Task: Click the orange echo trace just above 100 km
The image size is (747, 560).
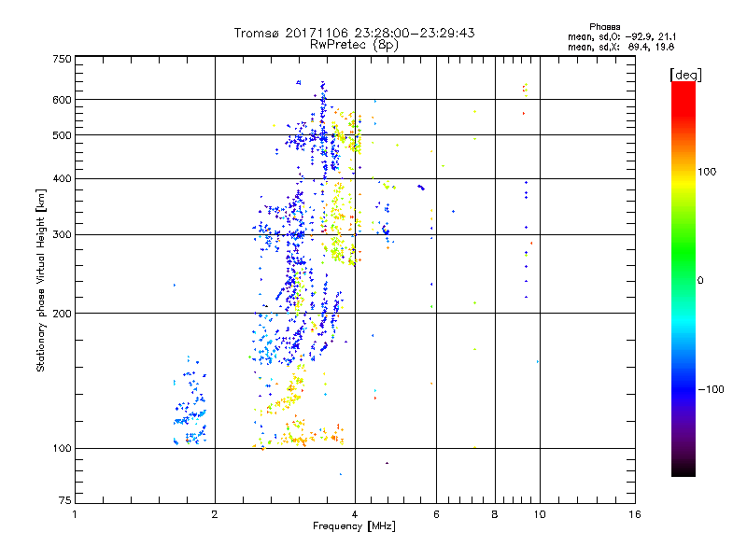Action: [300, 436]
